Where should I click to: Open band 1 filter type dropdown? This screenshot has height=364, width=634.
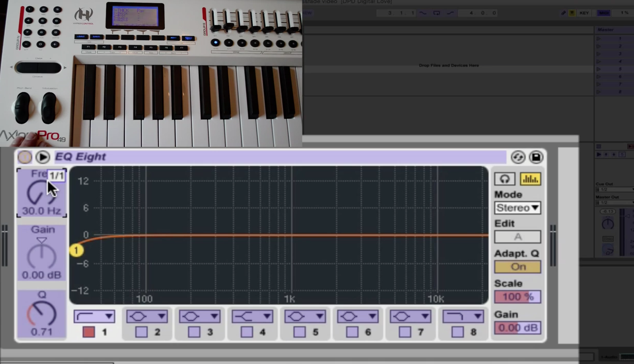pyautogui.click(x=94, y=316)
